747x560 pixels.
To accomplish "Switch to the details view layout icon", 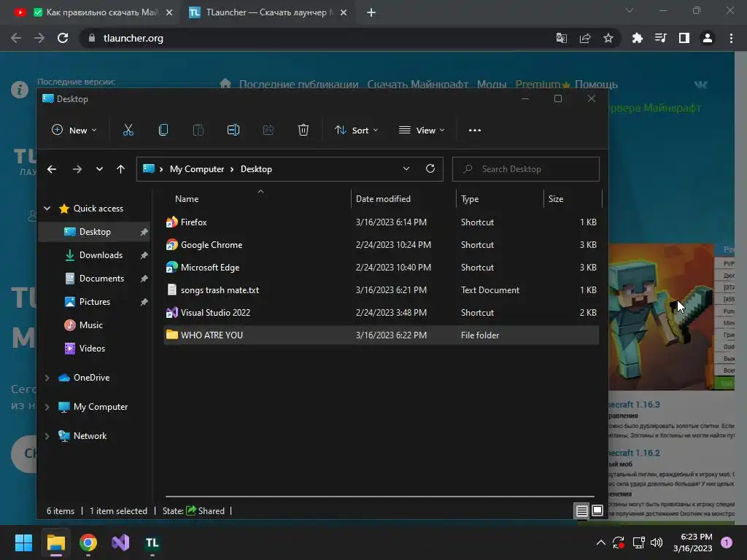I will click(x=581, y=511).
